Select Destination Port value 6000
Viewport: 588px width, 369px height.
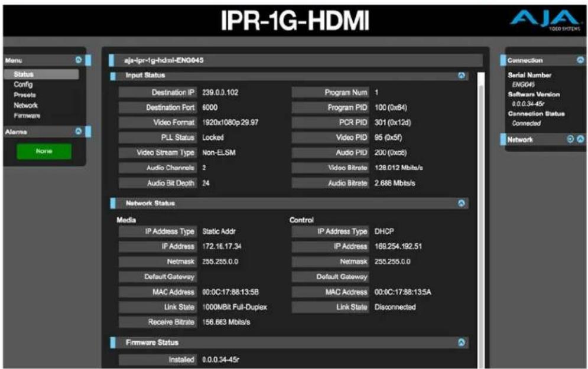[x=210, y=107]
